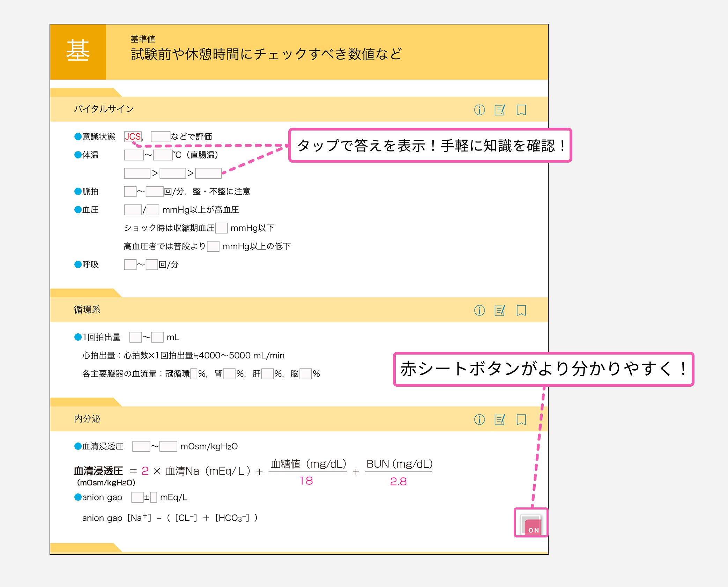Open note icon in バイタルサイン header
This screenshot has width=728, height=587.
point(500,110)
